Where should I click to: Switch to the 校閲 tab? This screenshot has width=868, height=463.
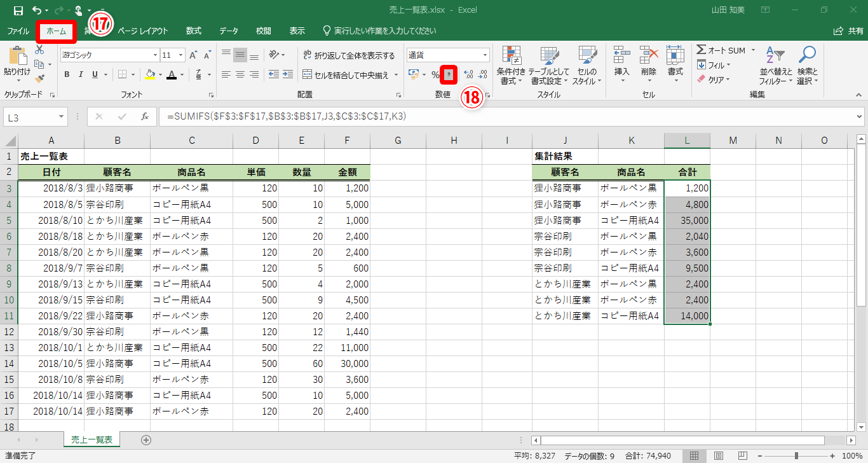point(263,31)
